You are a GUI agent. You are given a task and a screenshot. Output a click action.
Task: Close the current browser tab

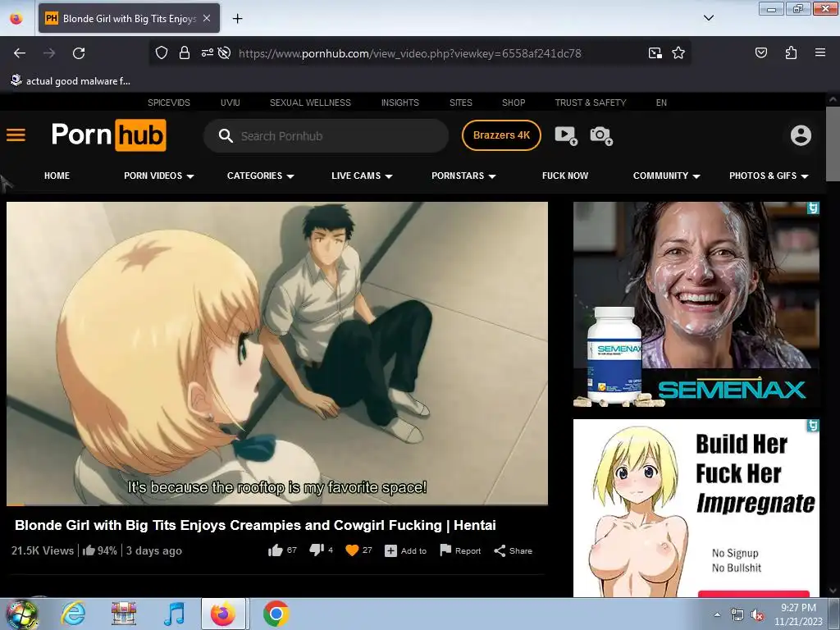(x=207, y=18)
